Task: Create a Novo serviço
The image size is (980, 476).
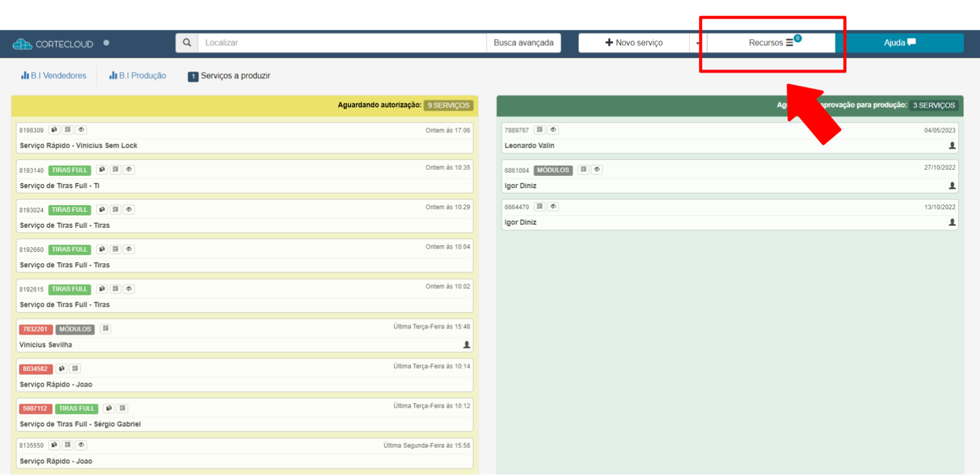Action: click(x=634, y=43)
